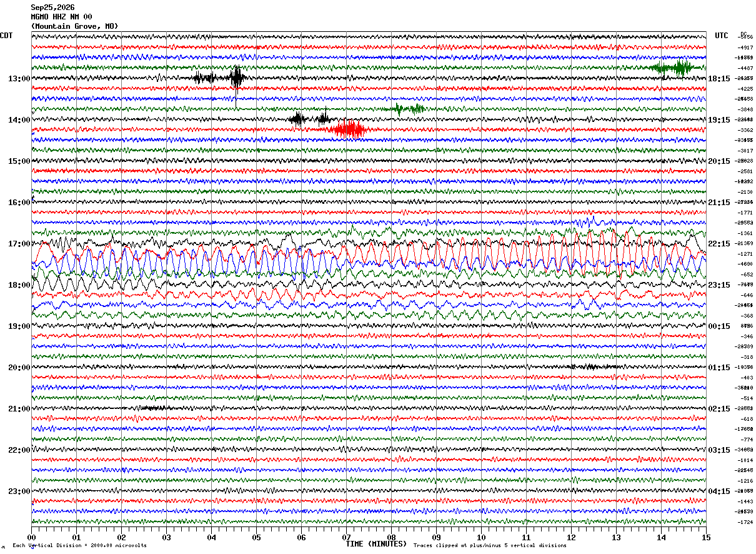Click the 13:00 CDT time label
756x554 pixels.
click(x=19, y=79)
